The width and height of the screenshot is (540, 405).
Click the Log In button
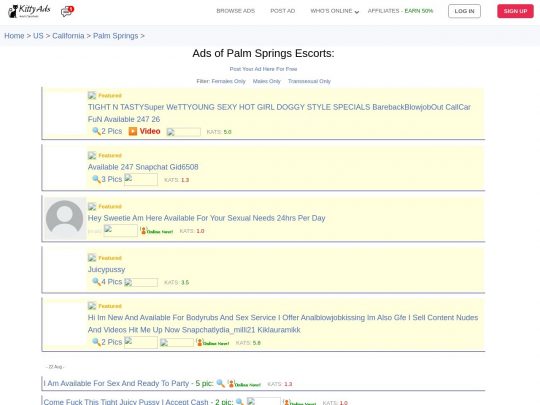click(x=464, y=11)
